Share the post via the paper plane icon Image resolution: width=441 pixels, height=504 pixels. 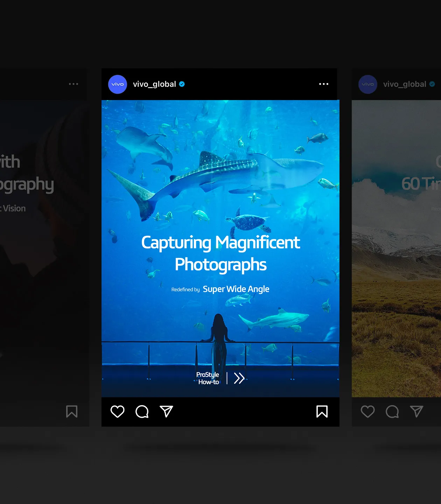pyautogui.click(x=166, y=412)
